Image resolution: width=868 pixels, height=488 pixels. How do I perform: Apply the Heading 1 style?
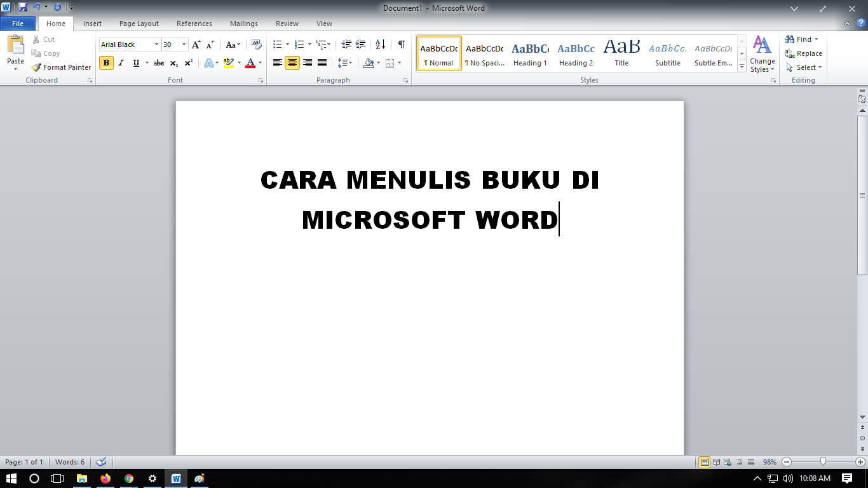pyautogui.click(x=530, y=54)
